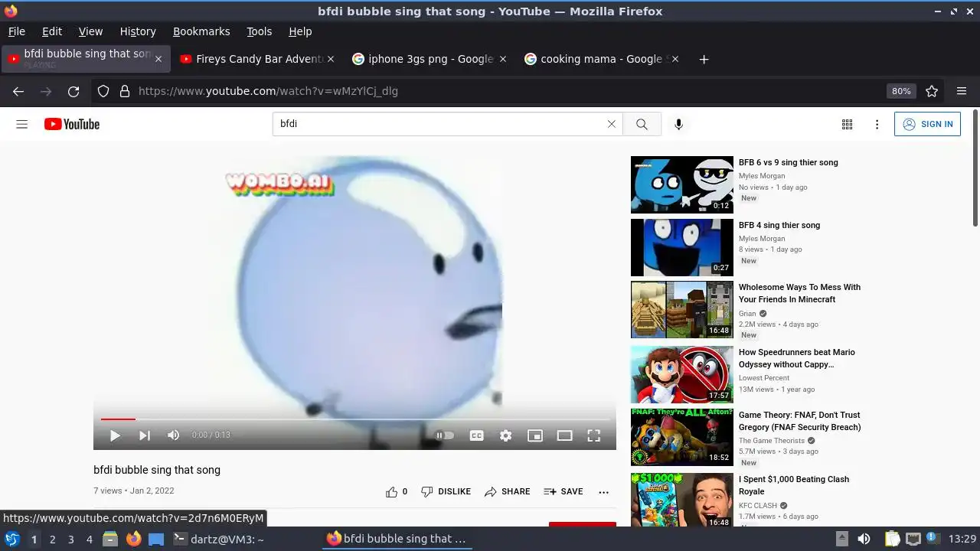This screenshot has height=551, width=980.
Task: Open Game Theory FNAF video title
Action: [799, 421]
